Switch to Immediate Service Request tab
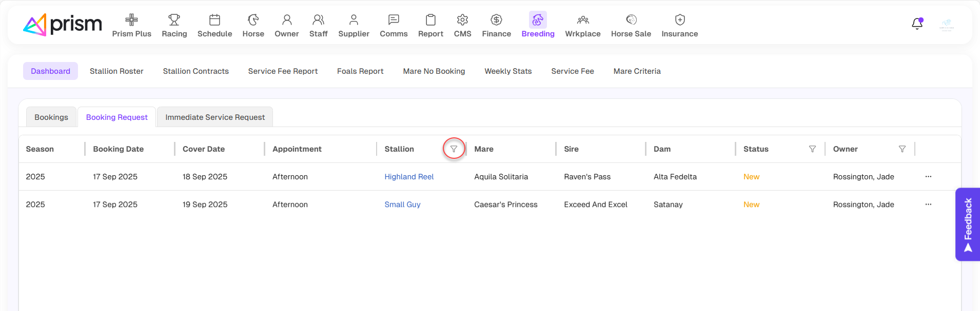 coord(215,117)
